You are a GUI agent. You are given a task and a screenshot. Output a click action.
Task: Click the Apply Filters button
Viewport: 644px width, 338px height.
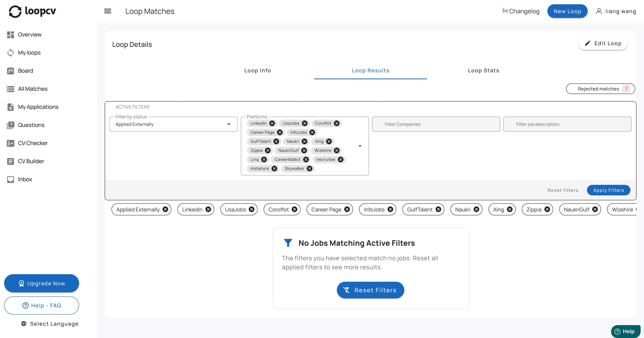point(608,190)
